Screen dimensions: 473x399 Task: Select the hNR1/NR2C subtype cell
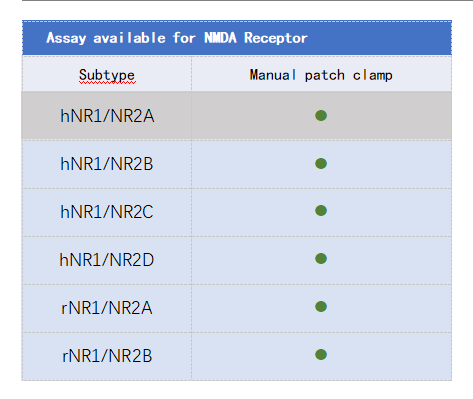pos(107,212)
